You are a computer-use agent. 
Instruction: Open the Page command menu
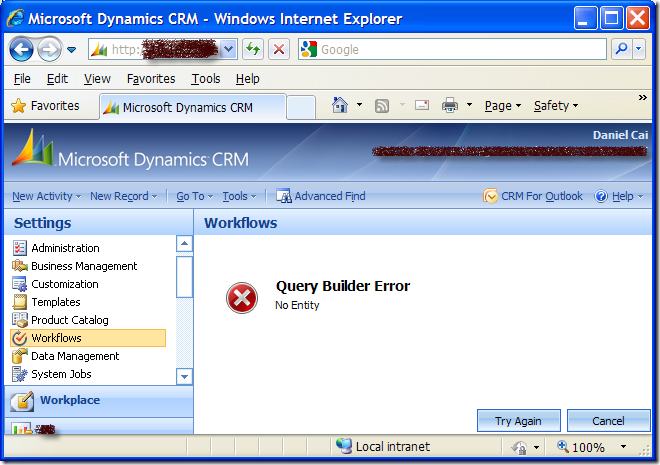pos(503,106)
